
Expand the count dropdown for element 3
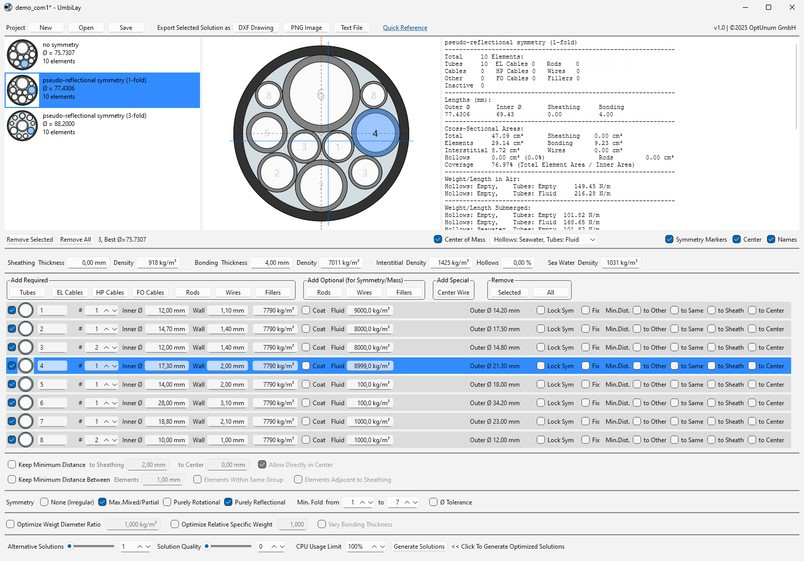click(112, 347)
